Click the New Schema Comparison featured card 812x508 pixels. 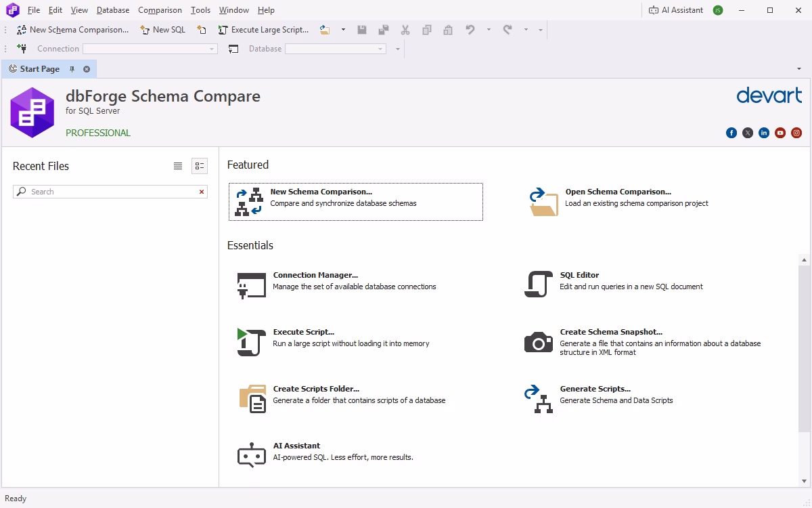click(356, 202)
